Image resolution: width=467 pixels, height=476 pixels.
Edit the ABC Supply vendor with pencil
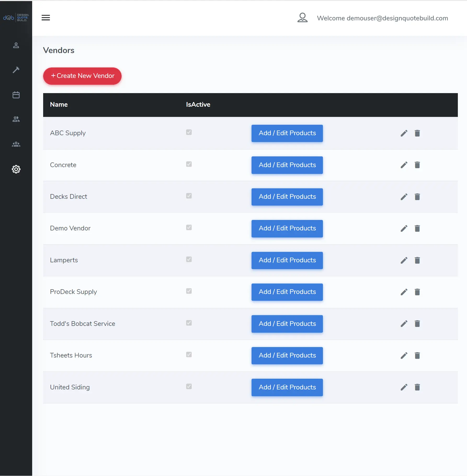click(x=404, y=133)
